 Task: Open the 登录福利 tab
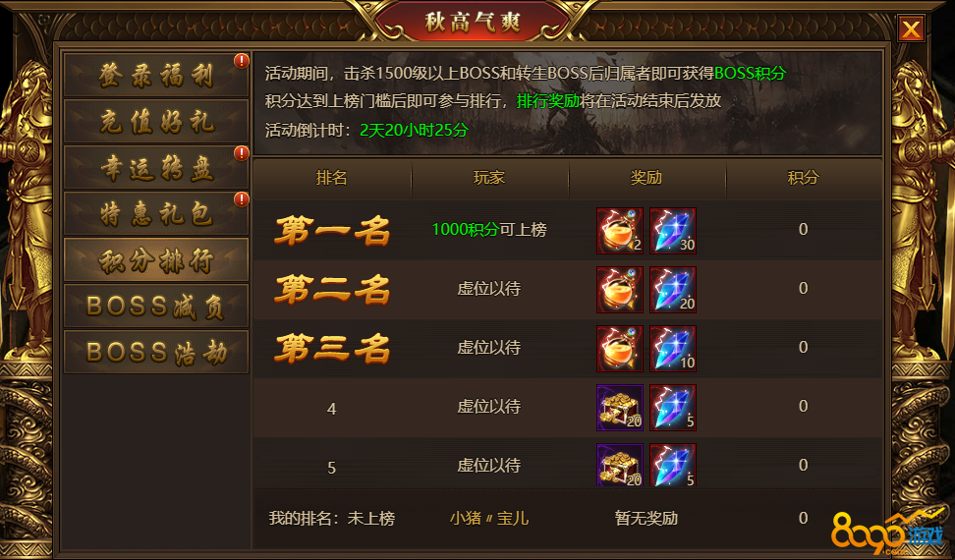[156, 75]
